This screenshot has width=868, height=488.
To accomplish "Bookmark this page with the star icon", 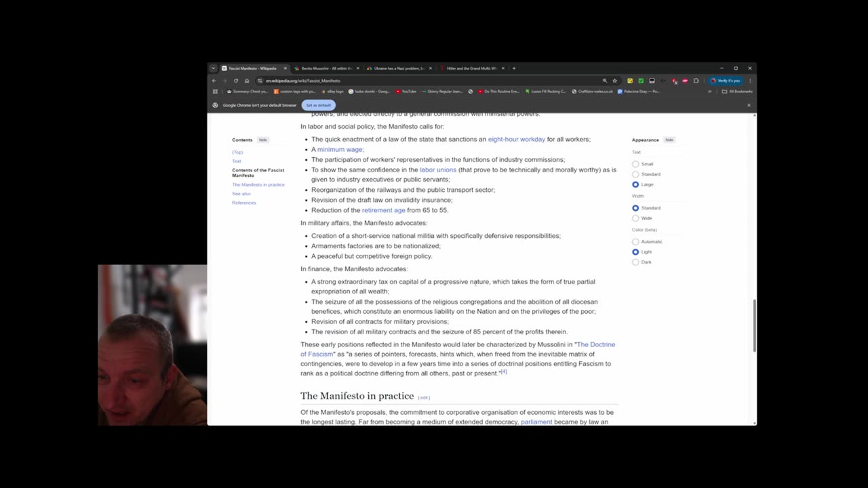I will click(615, 81).
